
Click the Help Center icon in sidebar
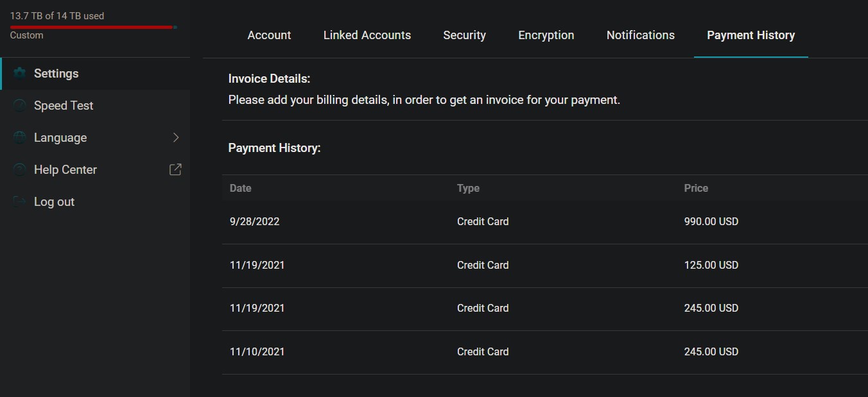tap(20, 169)
